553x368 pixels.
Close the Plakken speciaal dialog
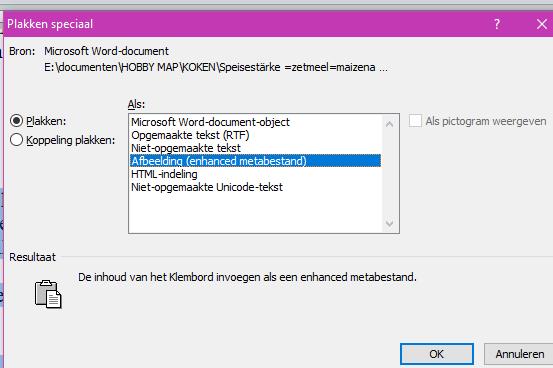coord(542,24)
